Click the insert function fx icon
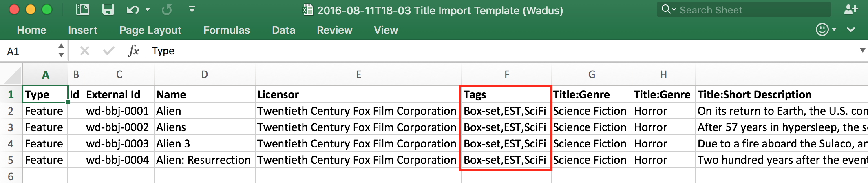The height and width of the screenshot is (183, 868). click(x=133, y=51)
